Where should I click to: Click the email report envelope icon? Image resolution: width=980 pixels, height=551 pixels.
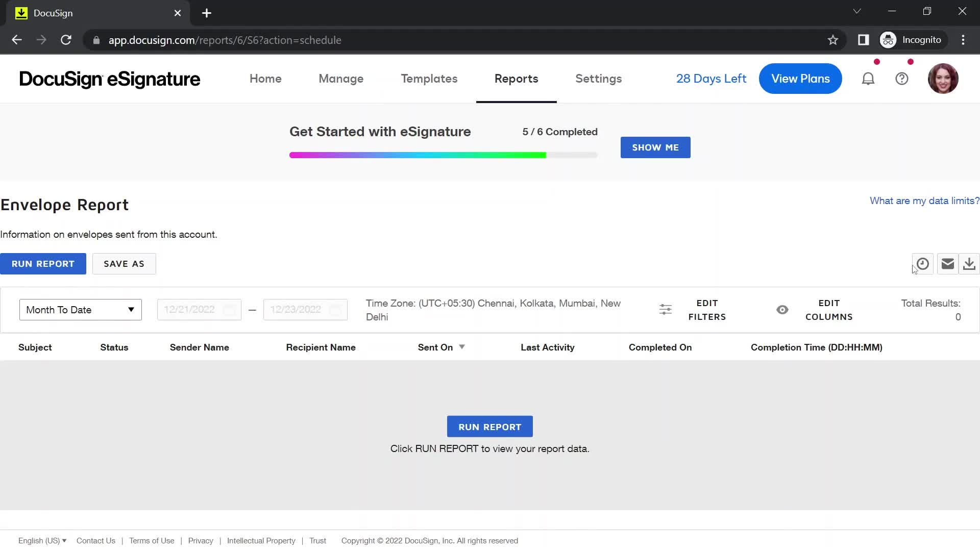click(x=948, y=264)
